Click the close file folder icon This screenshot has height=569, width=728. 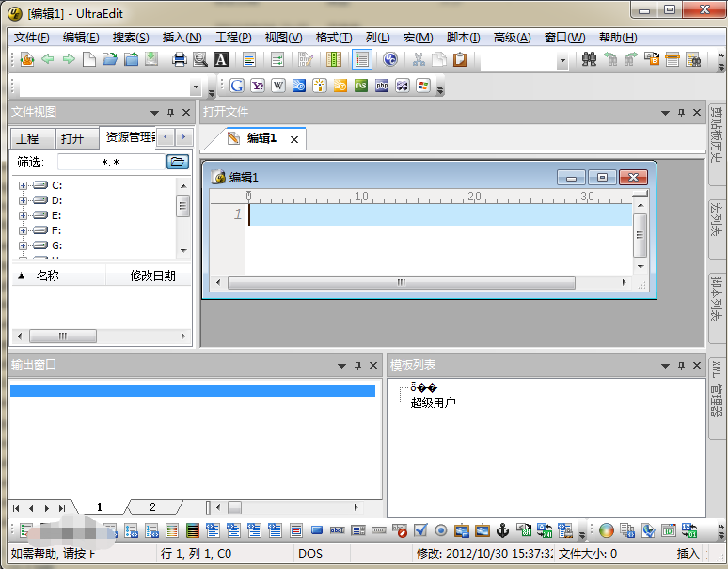[131, 59]
